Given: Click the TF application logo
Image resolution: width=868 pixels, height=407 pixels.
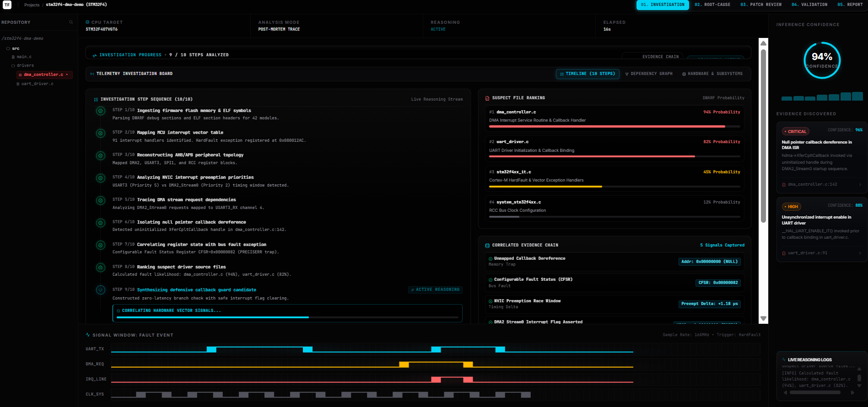Looking at the screenshot, I should point(7,5).
